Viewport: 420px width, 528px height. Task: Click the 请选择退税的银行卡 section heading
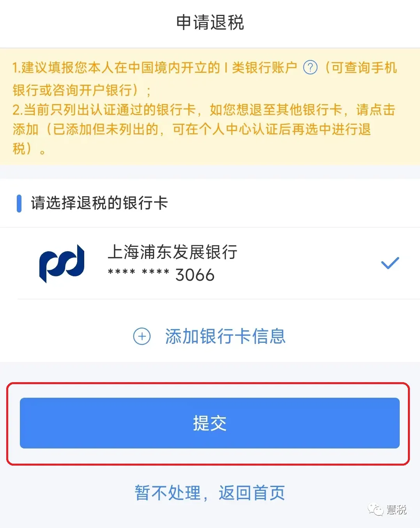coord(99,203)
